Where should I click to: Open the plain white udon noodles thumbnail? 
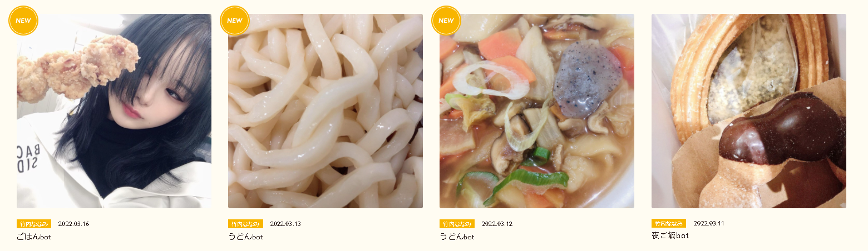[325, 111]
